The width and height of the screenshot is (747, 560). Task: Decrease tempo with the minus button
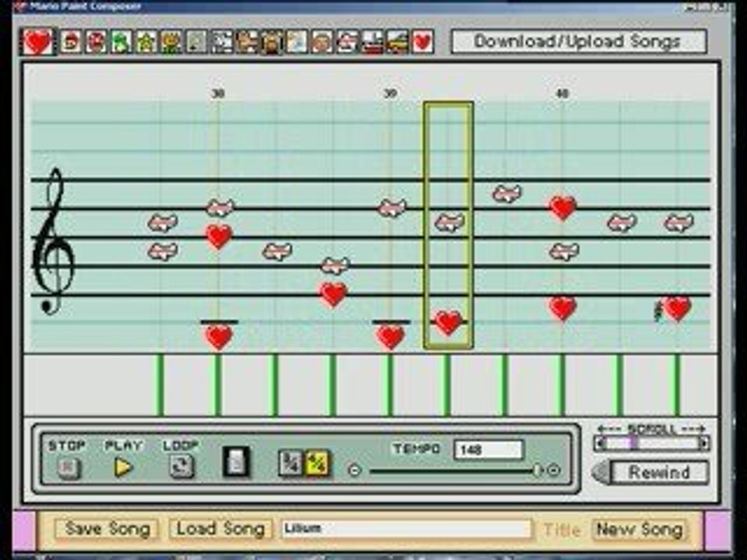point(354,471)
